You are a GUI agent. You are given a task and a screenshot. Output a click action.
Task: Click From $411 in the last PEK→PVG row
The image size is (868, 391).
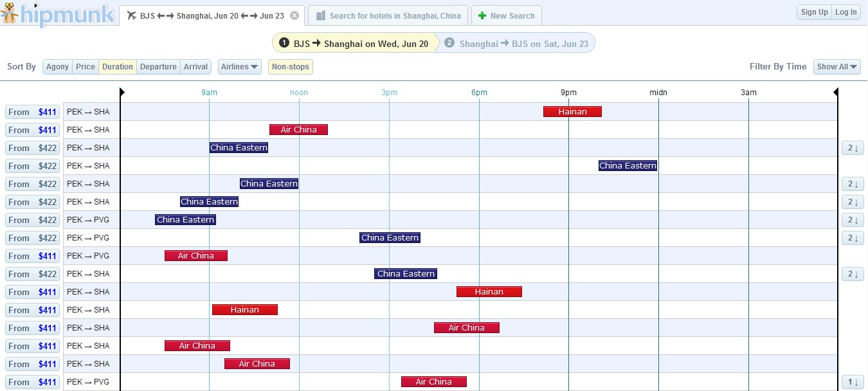coord(33,382)
